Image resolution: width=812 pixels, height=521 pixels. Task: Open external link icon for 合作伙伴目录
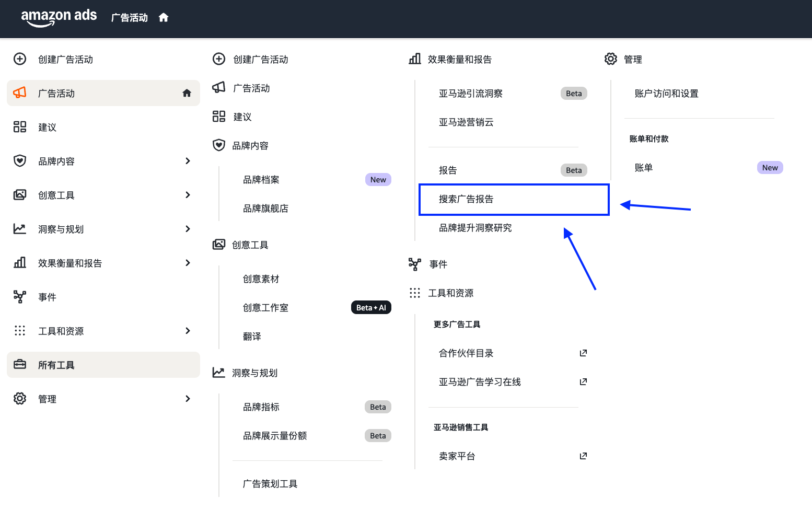point(583,353)
